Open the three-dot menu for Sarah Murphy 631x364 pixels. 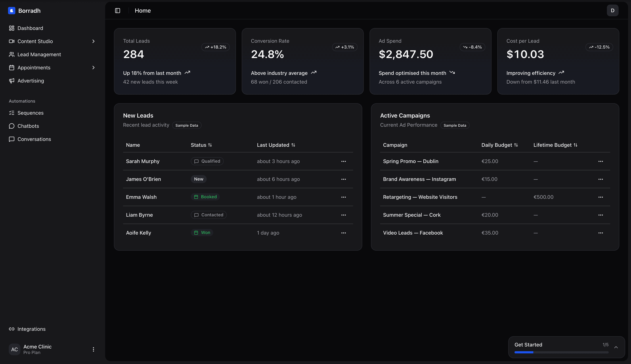click(x=343, y=161)
